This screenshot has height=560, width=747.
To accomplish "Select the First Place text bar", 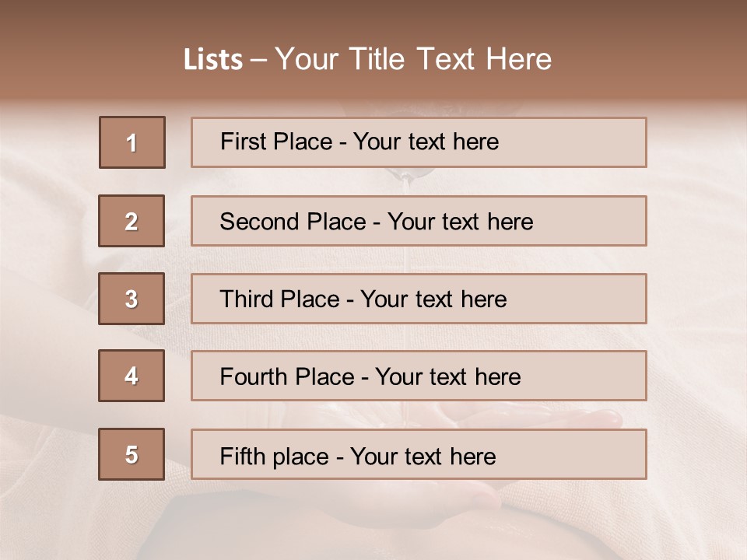I will point(419,142).
